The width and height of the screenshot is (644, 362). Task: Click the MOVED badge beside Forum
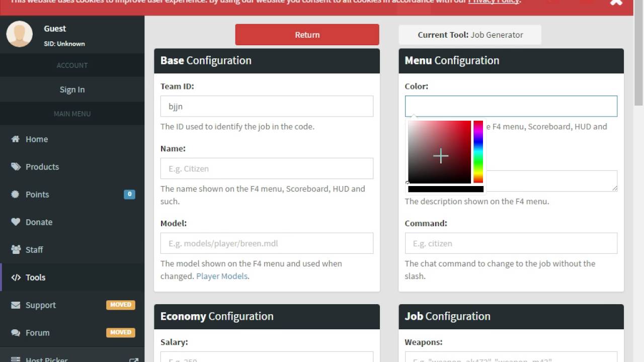(121, 332)
